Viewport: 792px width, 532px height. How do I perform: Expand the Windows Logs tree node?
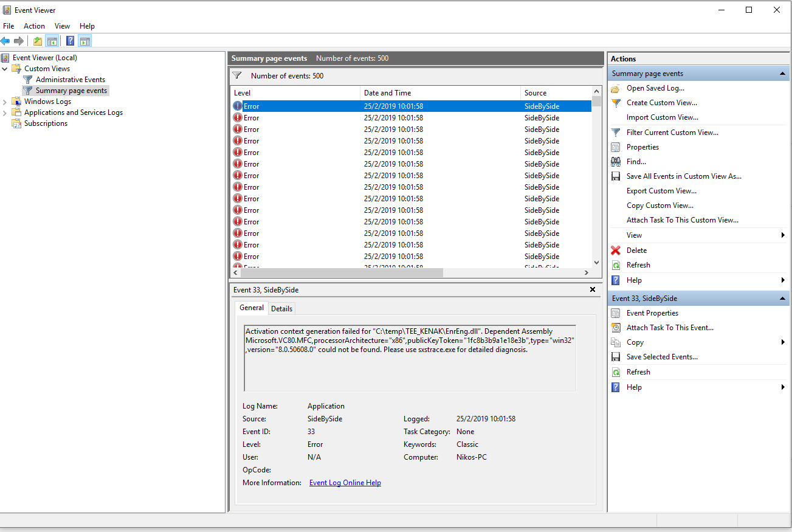click(5, 101)
